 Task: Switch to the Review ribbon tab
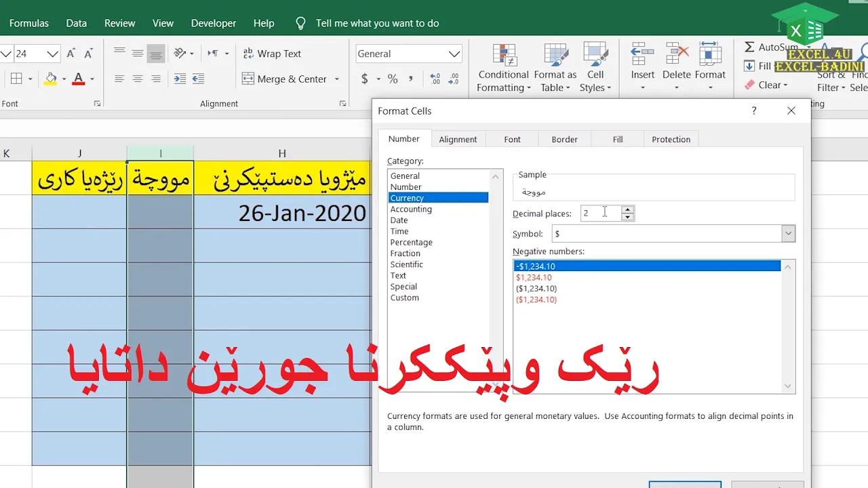(x=120, y=23)
